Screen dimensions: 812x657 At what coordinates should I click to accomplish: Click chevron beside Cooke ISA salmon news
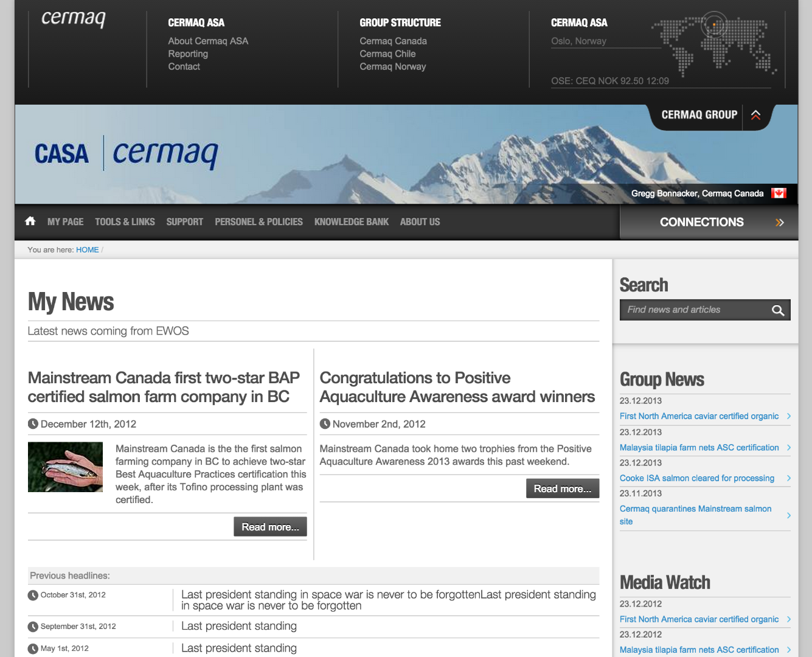coord(788,478)
